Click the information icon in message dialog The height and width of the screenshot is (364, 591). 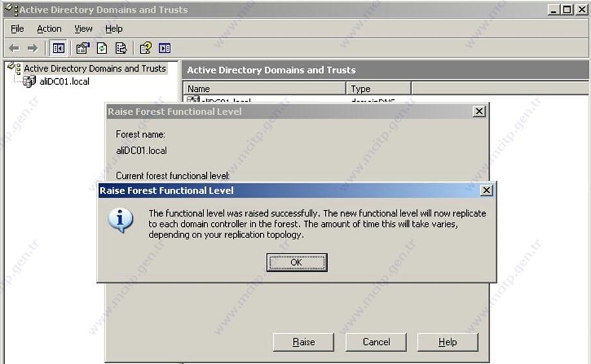coord(120,220)
